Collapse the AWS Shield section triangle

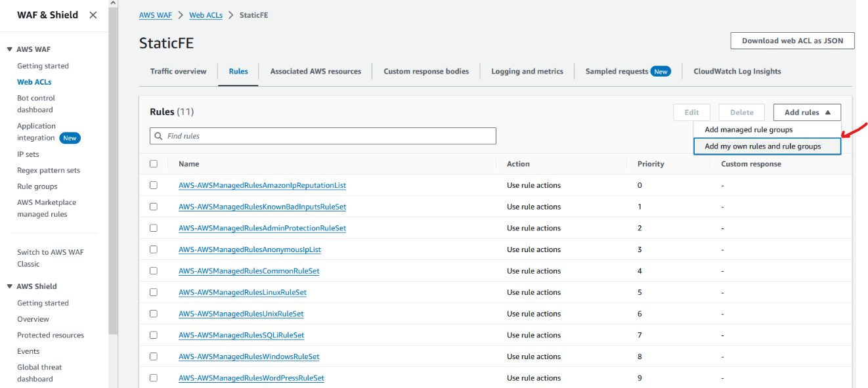10,286
